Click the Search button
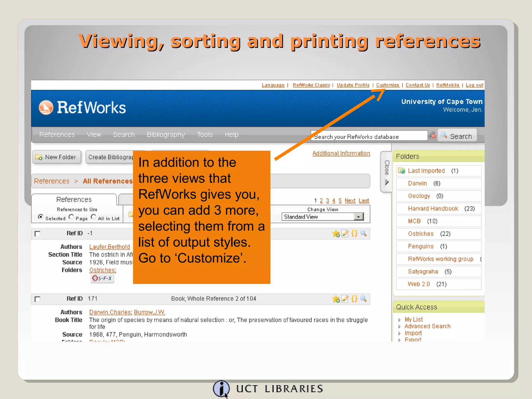532x399 pixels. [x=457, y=135]
